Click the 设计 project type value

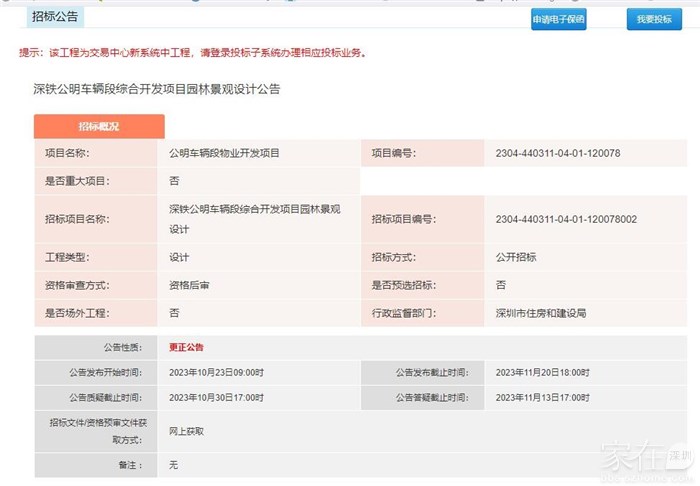(x=179, y=257)
